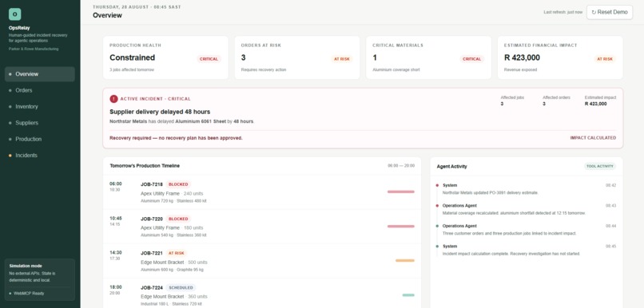Select the JOB-7224 job entry
This screenshot has width=644, height=308.
tap(262, 293)
